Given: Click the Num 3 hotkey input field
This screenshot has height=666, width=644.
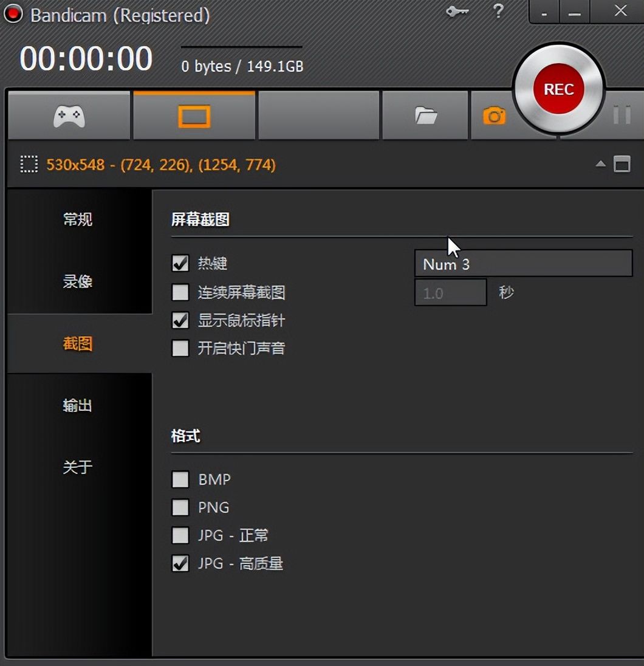Looking at the screenshot, I should [522, 264].
